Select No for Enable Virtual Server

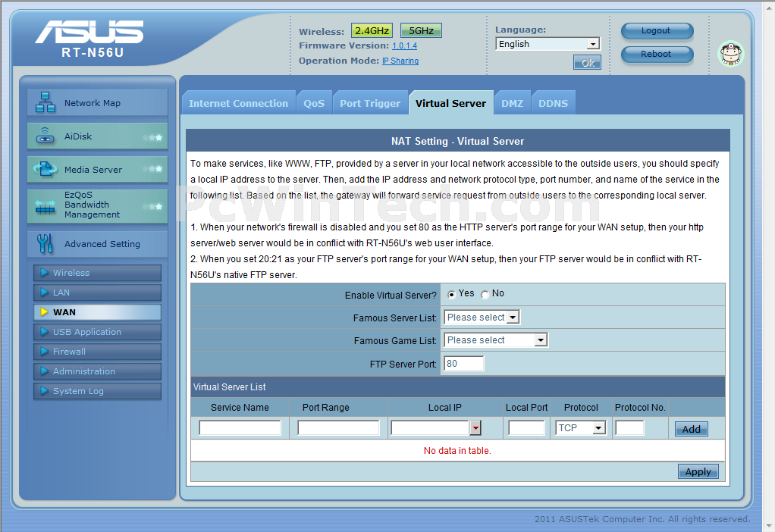click(485, 294)
